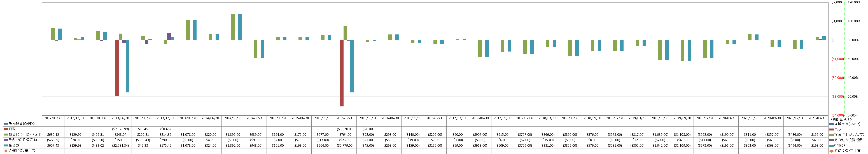Select the 2018/06/30 column header
This screenshot has height=154, width=868.
click(x=570, y=118)
